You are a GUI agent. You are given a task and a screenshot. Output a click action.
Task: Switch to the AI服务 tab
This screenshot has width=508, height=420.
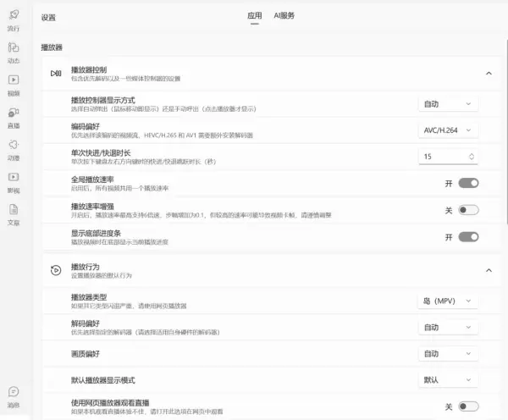click(x=284, y=15)
